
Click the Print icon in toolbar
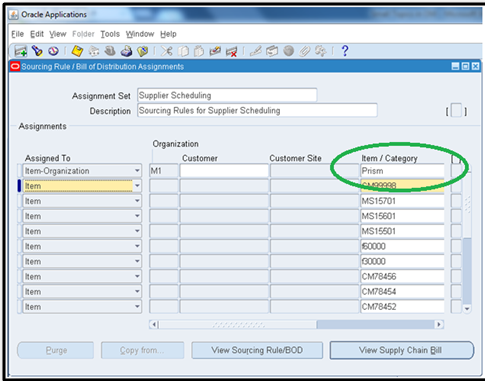(x=126, y=51)
